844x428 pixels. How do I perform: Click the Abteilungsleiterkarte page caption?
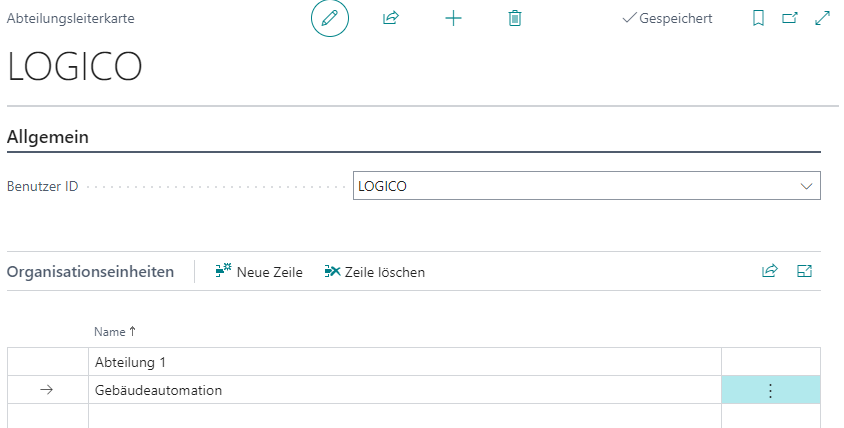(71, 18)
